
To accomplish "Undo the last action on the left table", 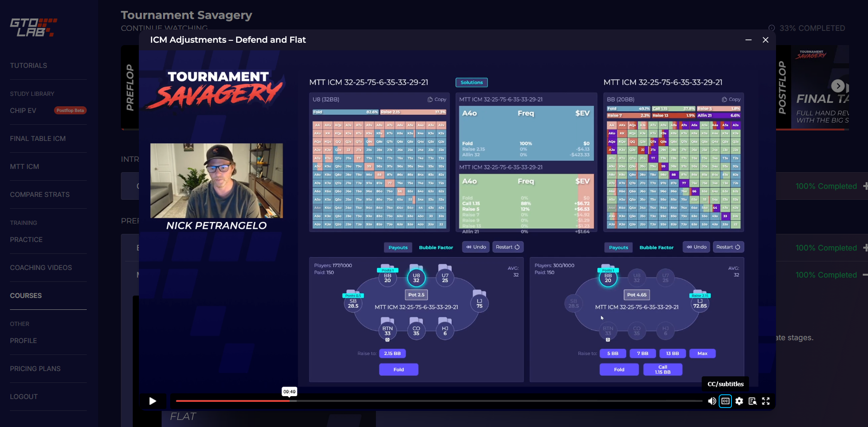I will click(475, 247).
